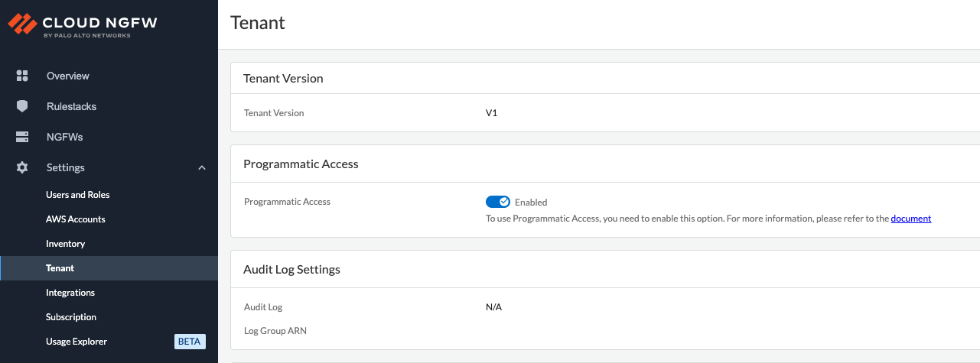Click the NGFWs server icon
The image size is (980, 363).
click(22, 137)
